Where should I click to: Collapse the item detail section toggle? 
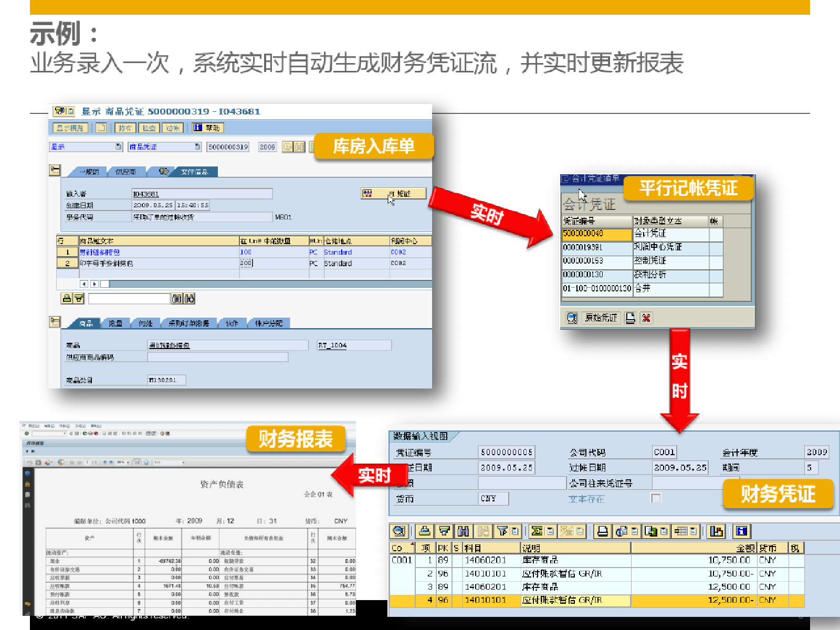pyautogui.click(x=55, y=322)
